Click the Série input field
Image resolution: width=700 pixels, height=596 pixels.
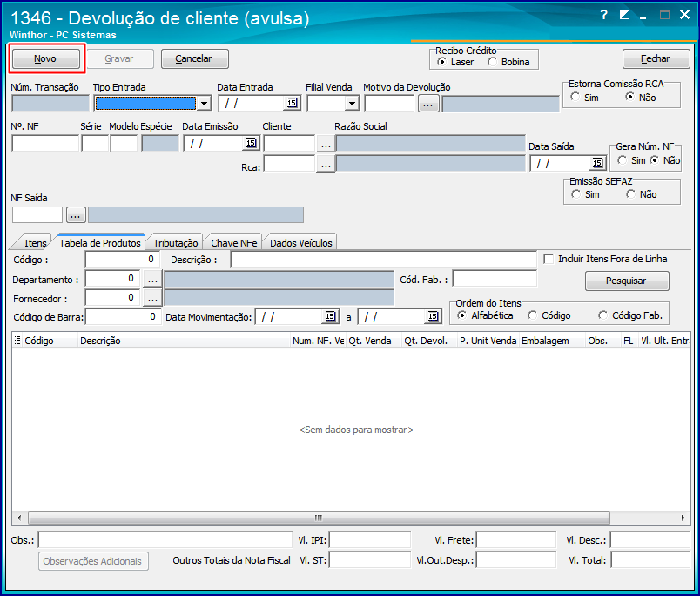(95, 144)
